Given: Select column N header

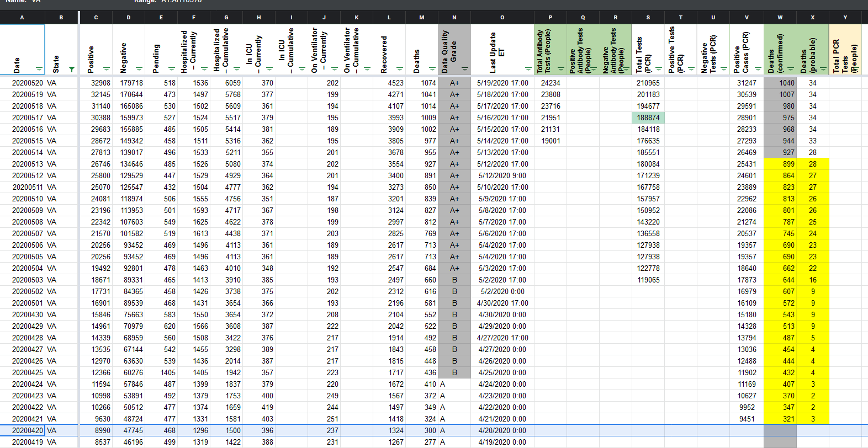Looking at the screenshot, I should (454, 18).
